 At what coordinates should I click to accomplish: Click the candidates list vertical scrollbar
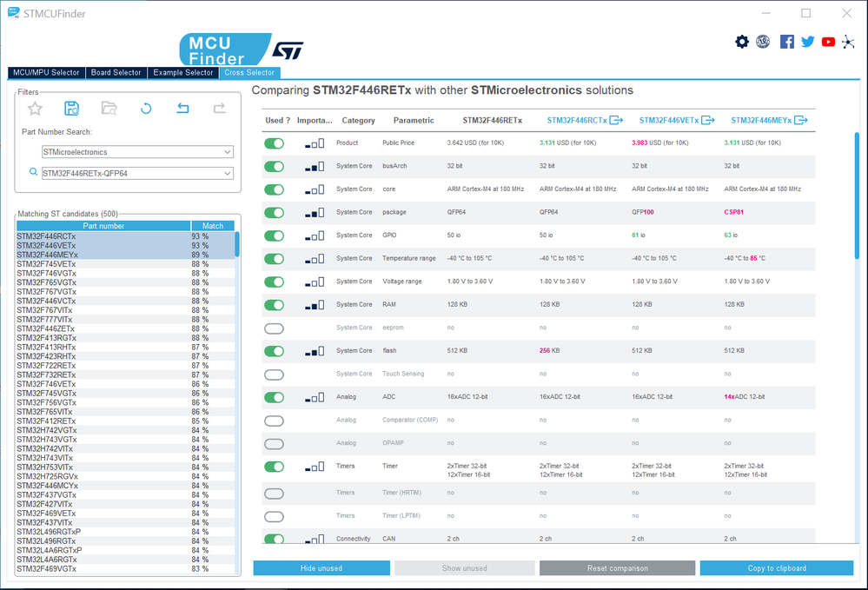[237, 244]
